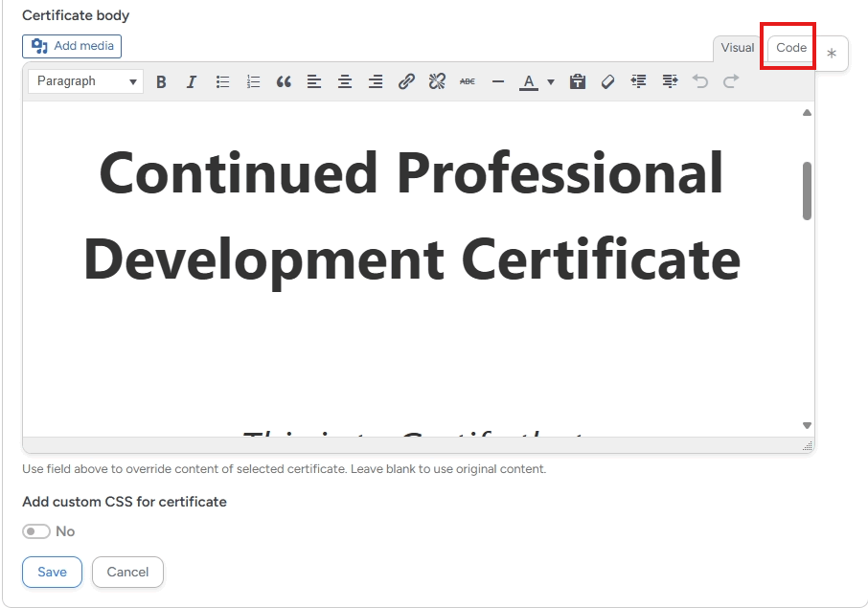Click the 'No' label beside the CSS toggle

(65, 531)
